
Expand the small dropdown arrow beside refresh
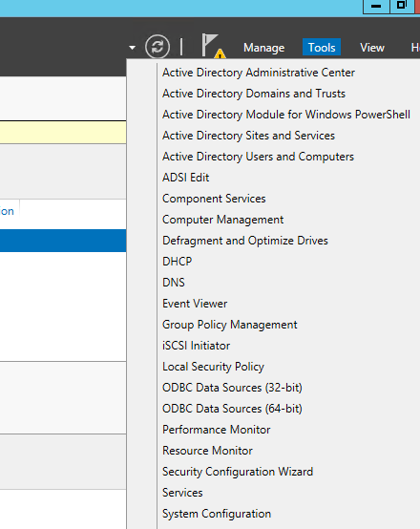133,48
